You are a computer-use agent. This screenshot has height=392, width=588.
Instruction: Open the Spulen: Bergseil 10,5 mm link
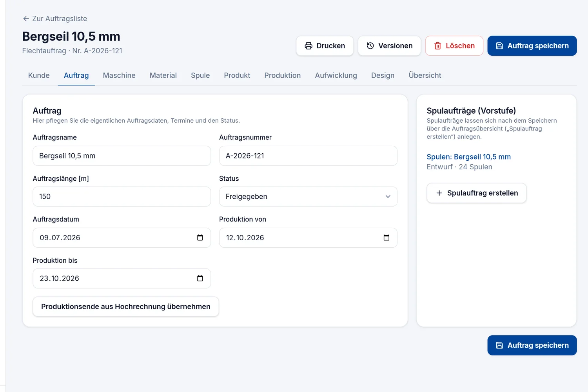point(468,157)
